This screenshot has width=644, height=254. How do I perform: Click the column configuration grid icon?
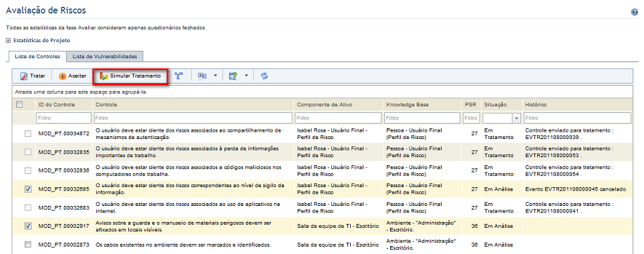202,76
